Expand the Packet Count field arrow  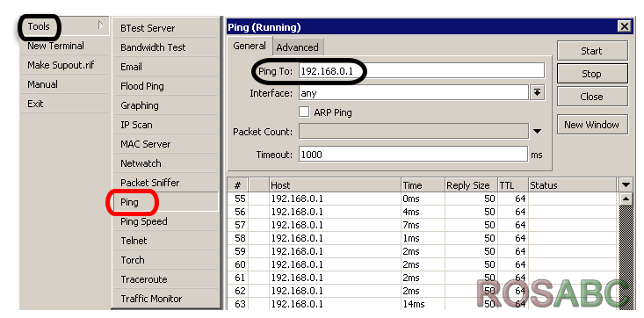537,132
